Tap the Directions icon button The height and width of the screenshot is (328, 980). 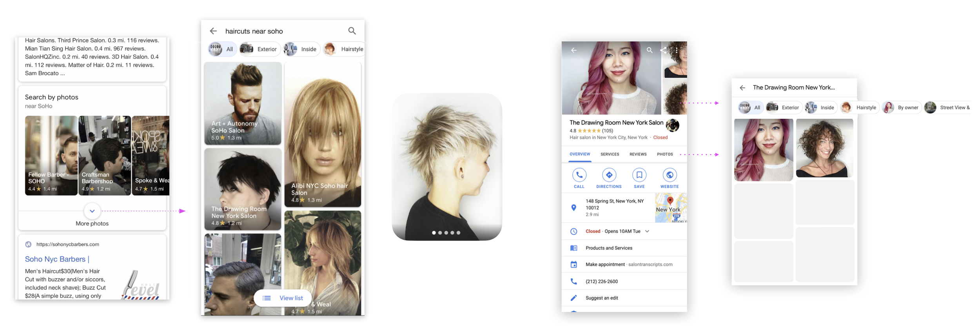[x=609, y=175]
